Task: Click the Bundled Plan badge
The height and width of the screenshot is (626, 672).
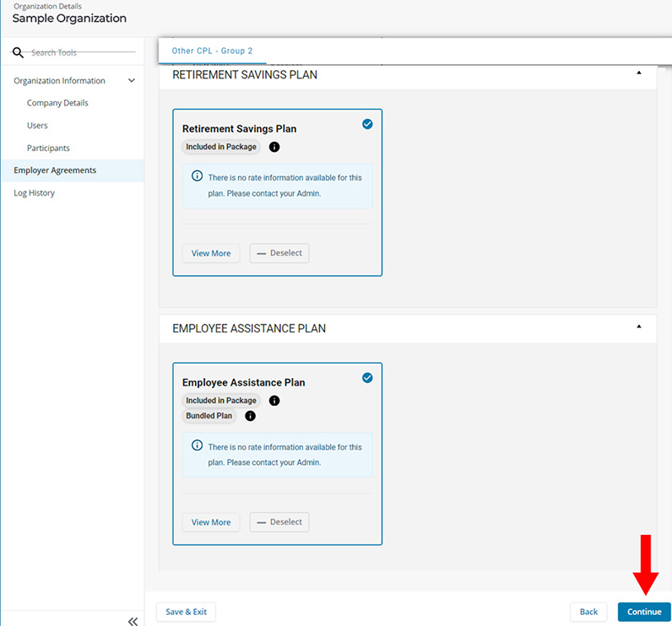Action: 209,416
